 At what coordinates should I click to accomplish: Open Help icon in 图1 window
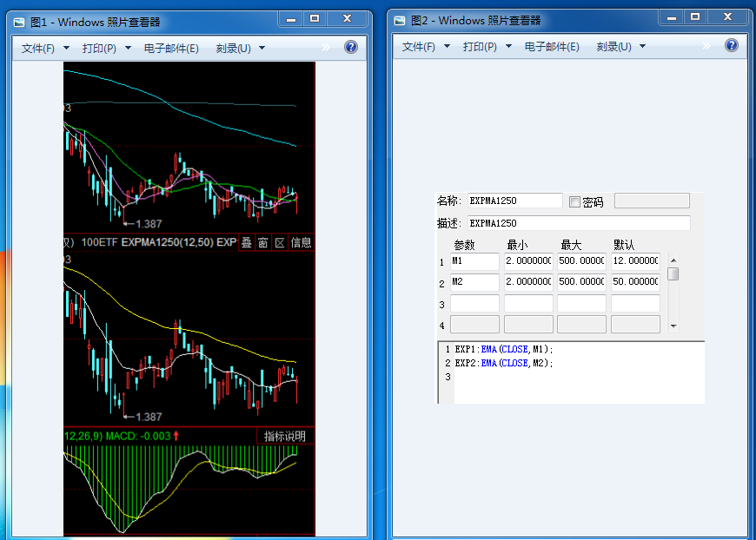point(351,47)
